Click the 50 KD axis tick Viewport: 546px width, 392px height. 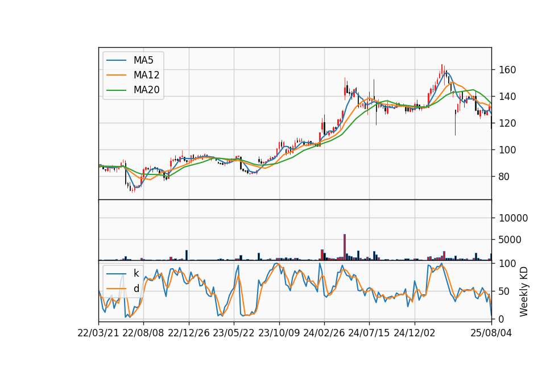[x=504, y=291]
